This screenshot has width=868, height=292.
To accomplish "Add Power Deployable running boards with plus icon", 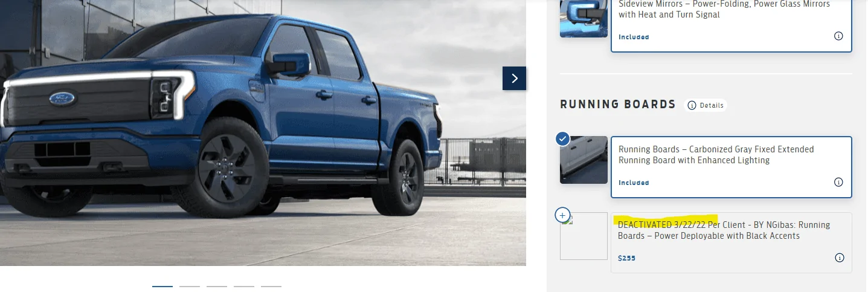I will click(x=562, y=215).
